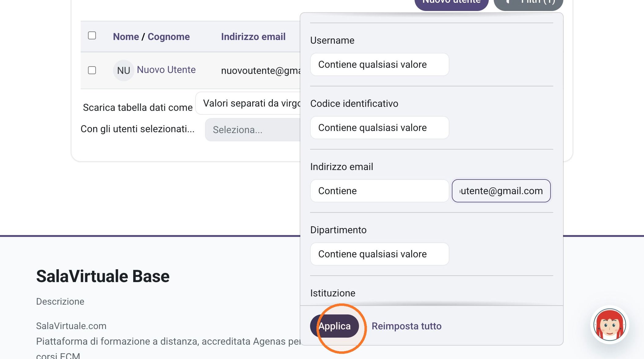Tick the select-all checkbox in table header

point(92,35)
